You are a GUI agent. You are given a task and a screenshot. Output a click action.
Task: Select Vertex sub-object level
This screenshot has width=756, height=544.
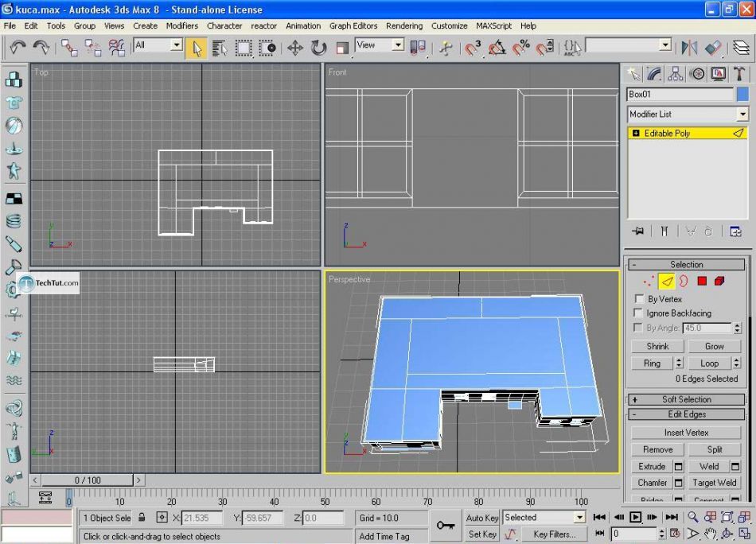(649, 281)
